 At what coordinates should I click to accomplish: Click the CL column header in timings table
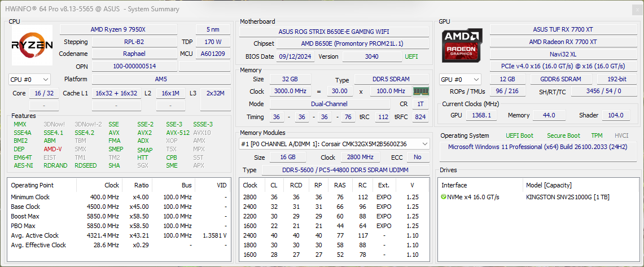click(x=274, y=185)
